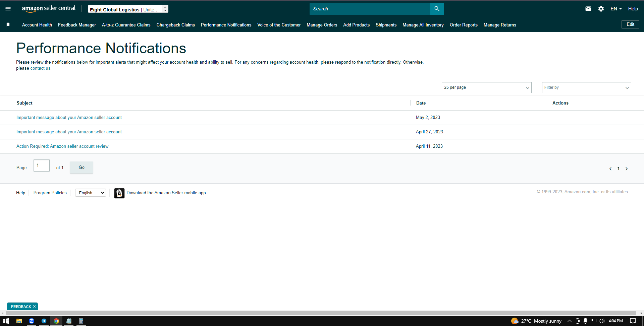Click Download the Amazon Seller mobile app

pos(166,193)
